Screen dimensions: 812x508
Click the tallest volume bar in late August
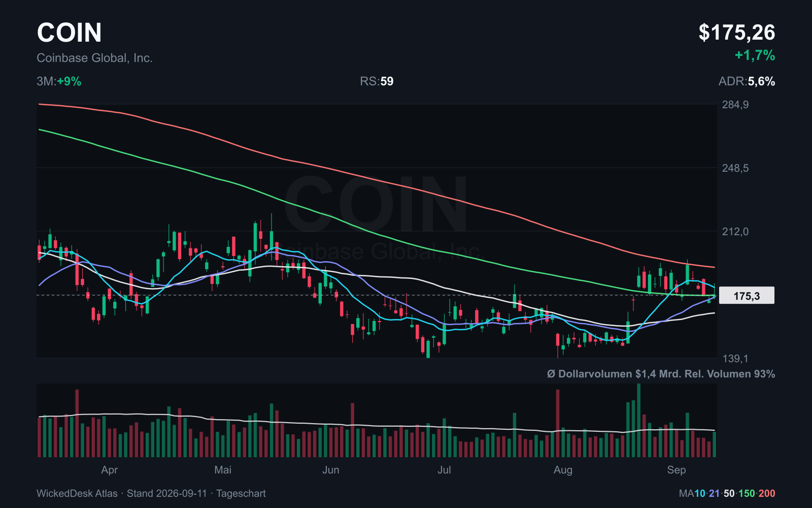pos(638,421)
